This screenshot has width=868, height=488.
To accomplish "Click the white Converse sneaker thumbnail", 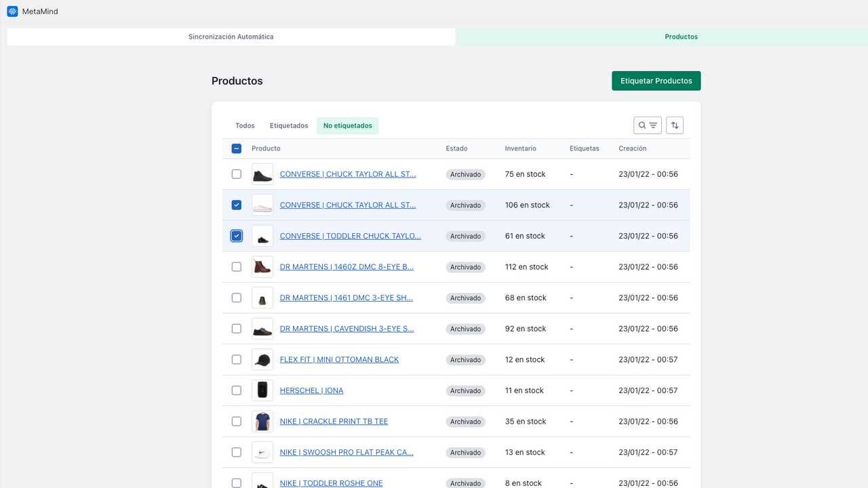I will pos(262,205).
